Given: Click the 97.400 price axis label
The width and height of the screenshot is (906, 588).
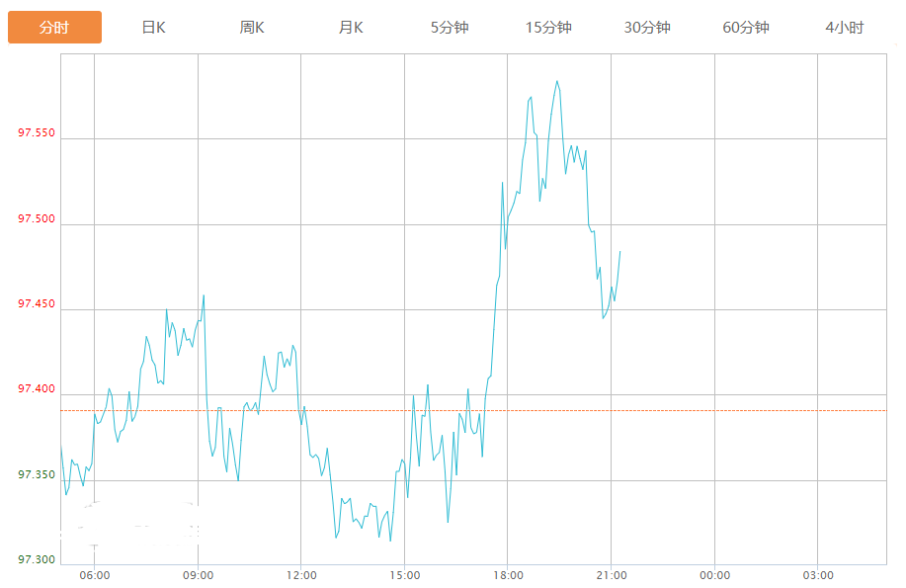Looking at the screenshot, I should 37,389.
